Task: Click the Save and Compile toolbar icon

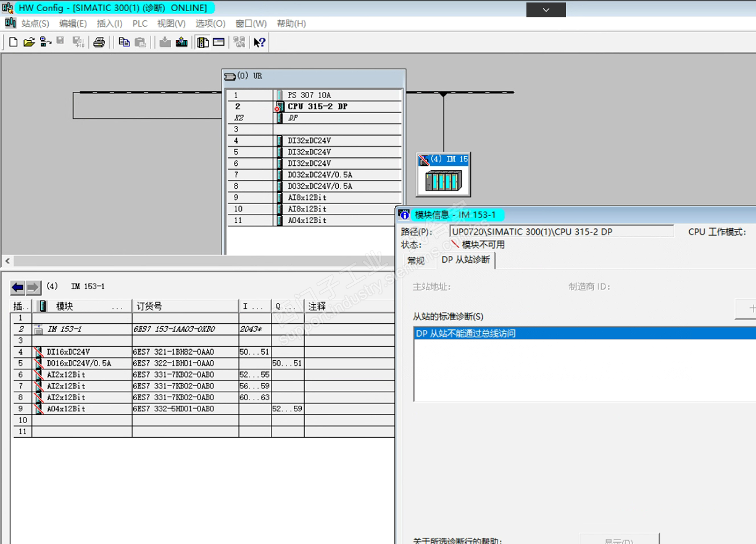Action: pyautogui.click(x=78, y=43)
